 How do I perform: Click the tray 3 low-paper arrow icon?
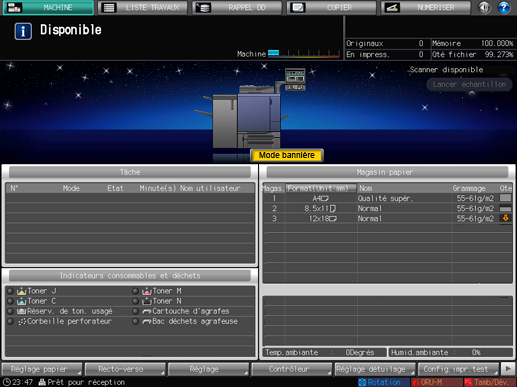(505, 218)
